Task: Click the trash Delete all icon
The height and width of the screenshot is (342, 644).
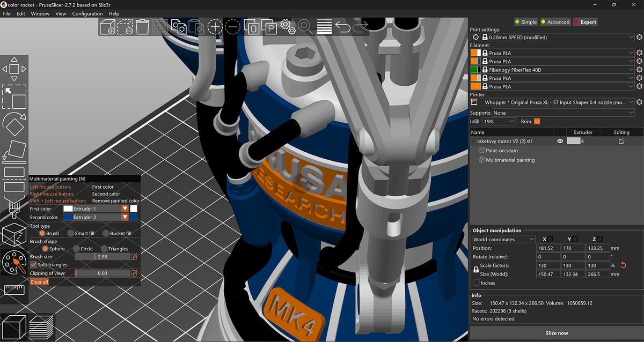Action: coord(142,26)
